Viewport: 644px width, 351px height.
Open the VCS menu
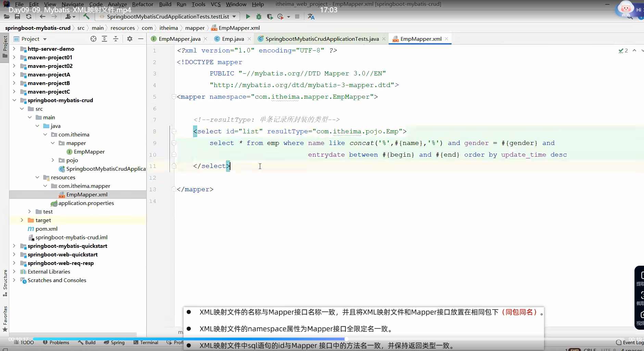[216, 4]
